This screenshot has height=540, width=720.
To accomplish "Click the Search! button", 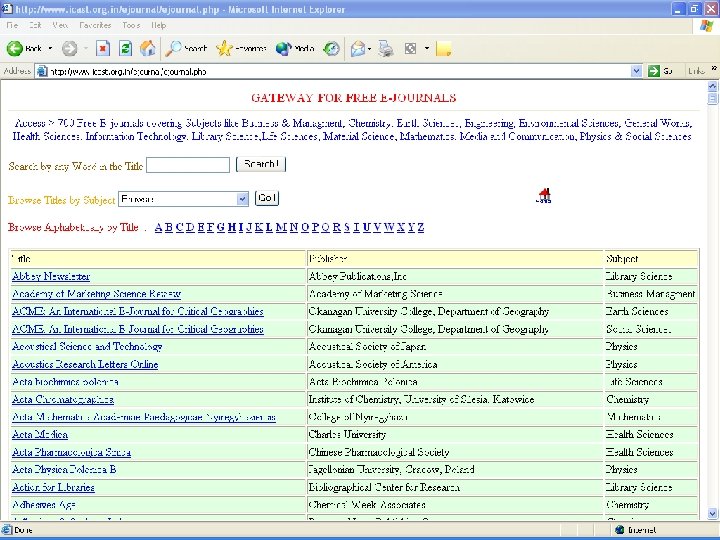I will click(x=261, y=164).
